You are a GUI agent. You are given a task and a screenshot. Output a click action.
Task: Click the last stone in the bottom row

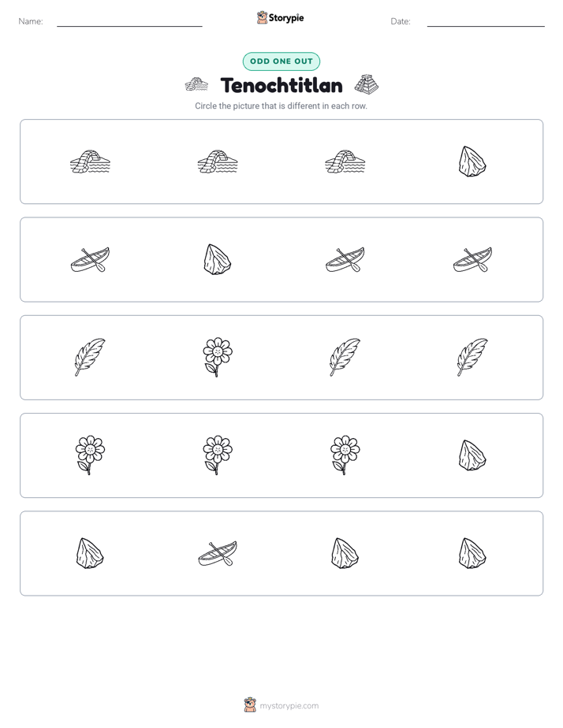point(472,553)
